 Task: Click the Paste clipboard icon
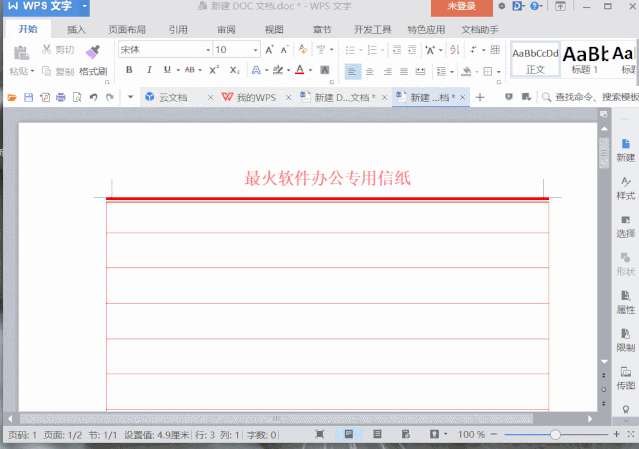click(21, 53)
